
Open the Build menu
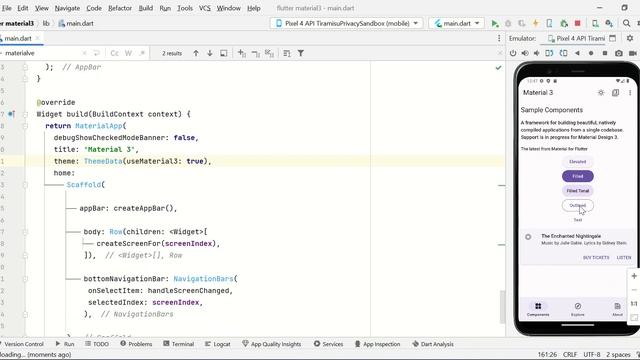146,8
